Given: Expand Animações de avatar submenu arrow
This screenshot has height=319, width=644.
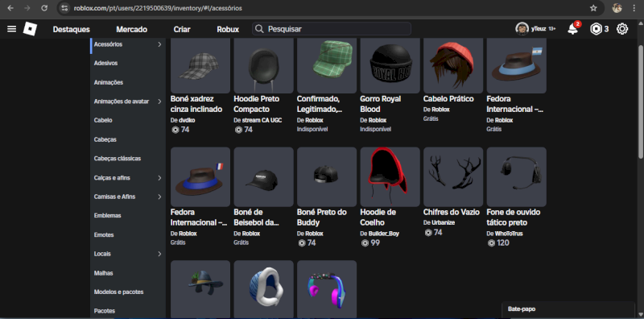Looking at the screenshot, I should click(x=159, y=101).
